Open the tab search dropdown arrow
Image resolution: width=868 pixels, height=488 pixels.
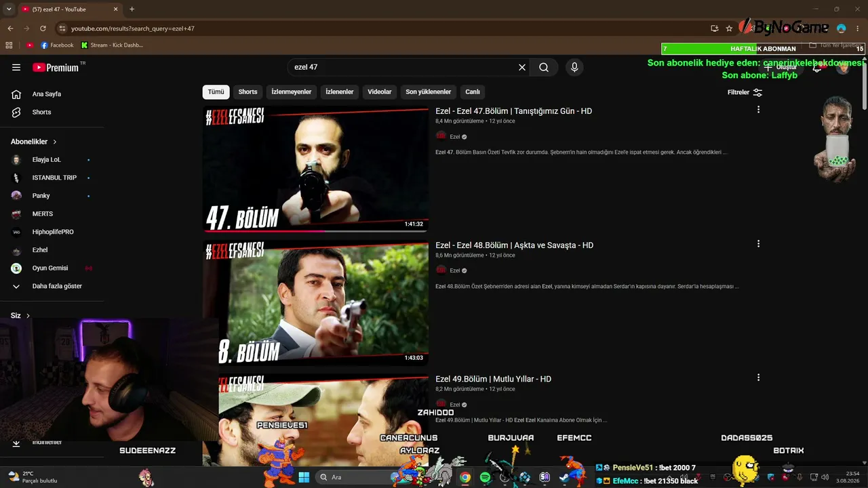pyautogui.click(x=9, y=9)
